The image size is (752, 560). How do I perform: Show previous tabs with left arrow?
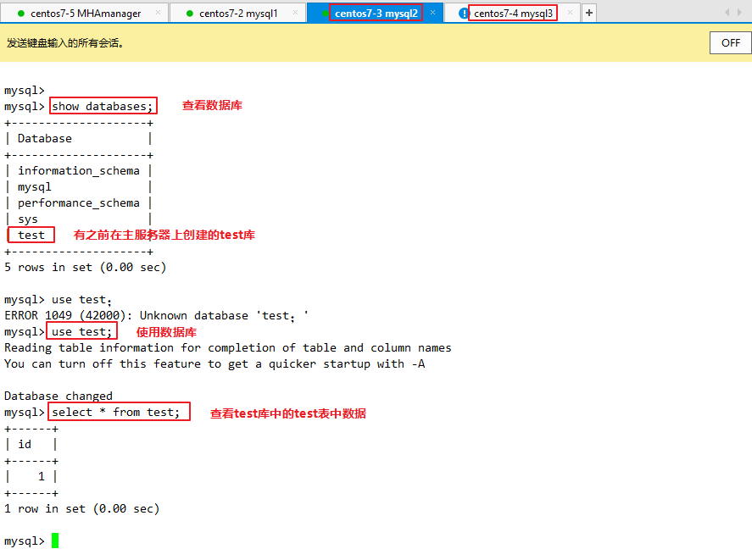727,13
